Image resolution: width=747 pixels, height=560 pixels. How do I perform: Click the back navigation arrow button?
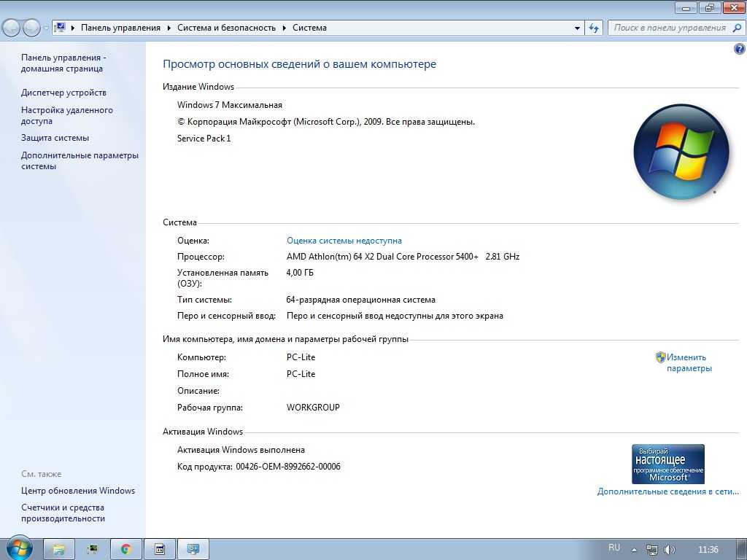12,28
